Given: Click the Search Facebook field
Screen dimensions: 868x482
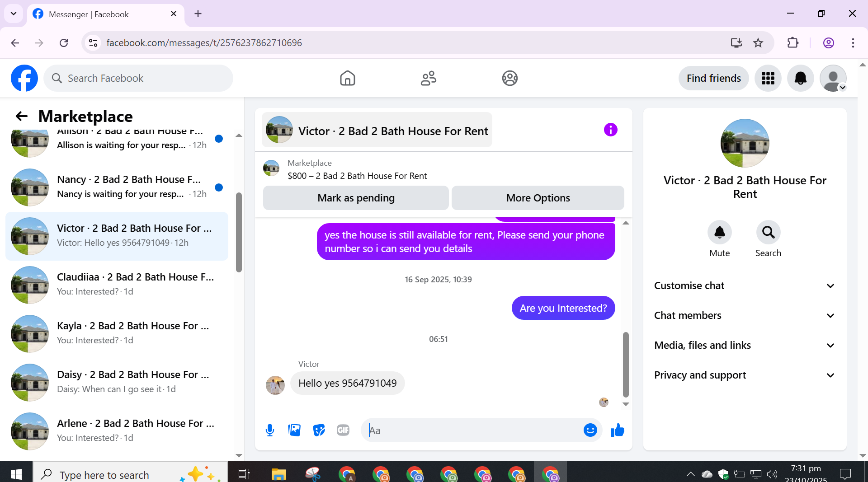Looking at the screenshot, I should click(138, 78).
